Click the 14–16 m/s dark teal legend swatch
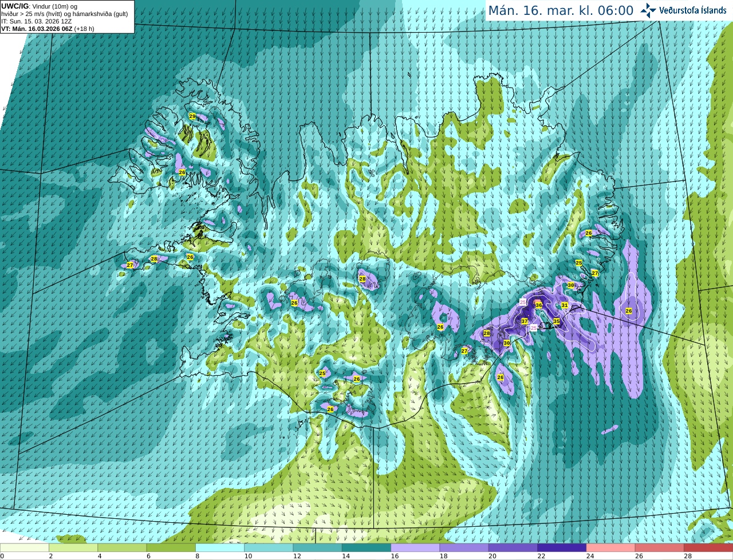Screen dimensions: 733x560 (366, 548)
